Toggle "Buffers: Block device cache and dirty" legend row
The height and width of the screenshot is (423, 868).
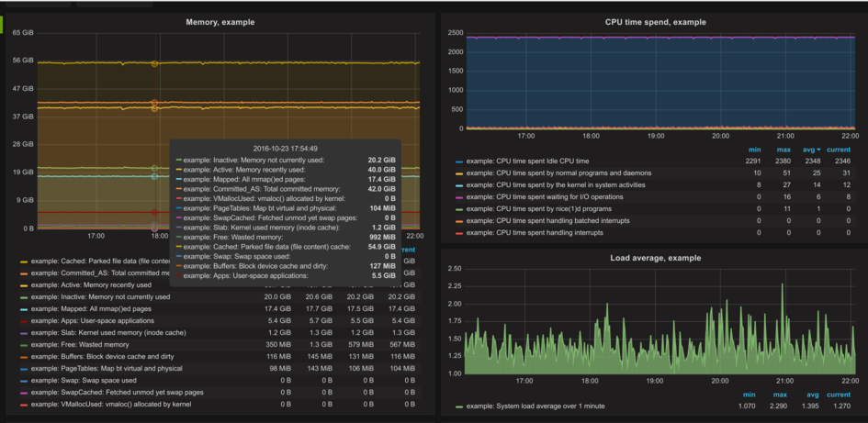(x=102, y=357)
